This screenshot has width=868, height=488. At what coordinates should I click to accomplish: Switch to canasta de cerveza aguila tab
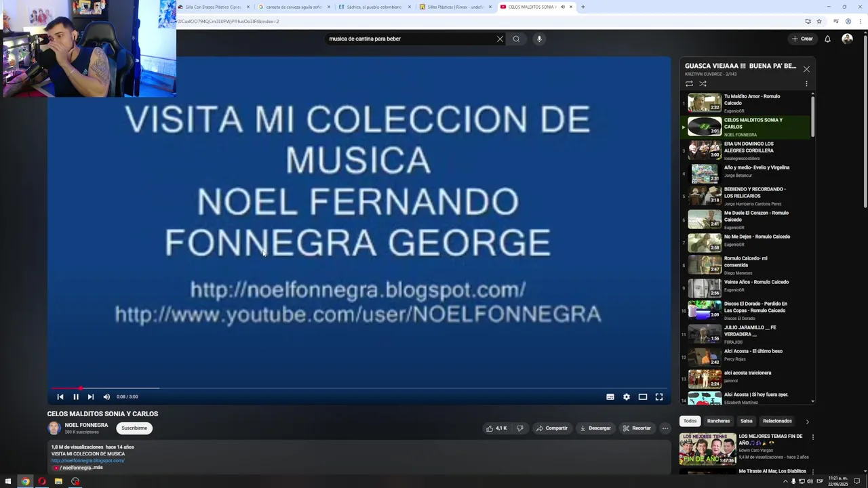point(294,7)
